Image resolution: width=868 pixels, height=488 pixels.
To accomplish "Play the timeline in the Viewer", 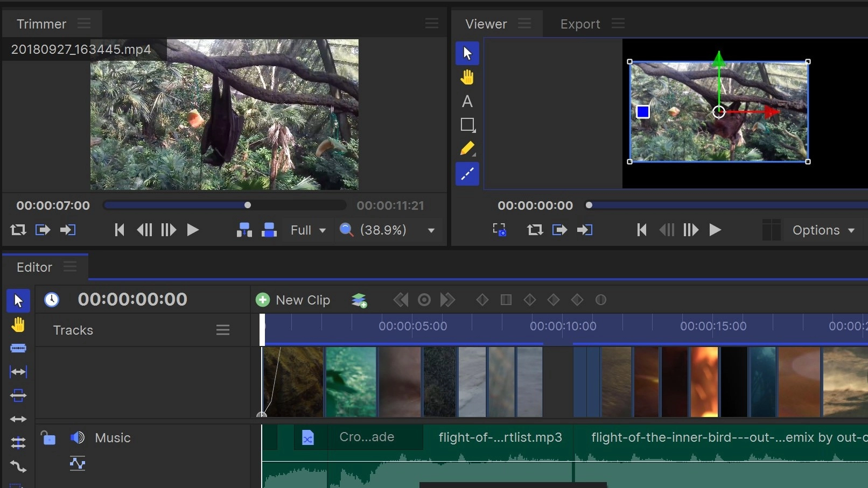I will pyautogui.click(x=715, y=230).
